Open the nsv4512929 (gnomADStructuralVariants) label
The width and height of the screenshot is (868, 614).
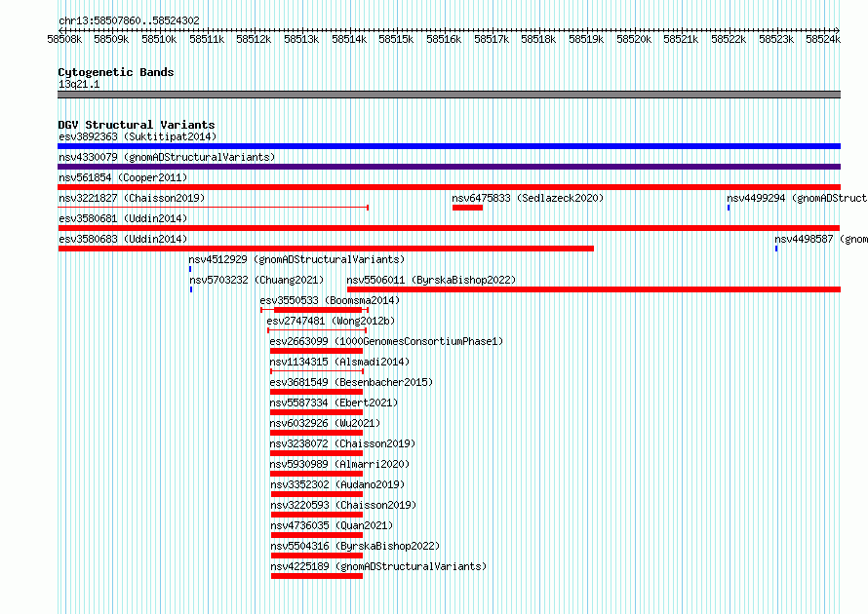296,259
